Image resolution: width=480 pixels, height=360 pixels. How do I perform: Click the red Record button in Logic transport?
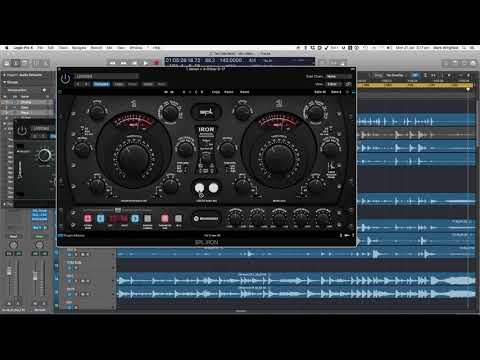click(156, 63)
